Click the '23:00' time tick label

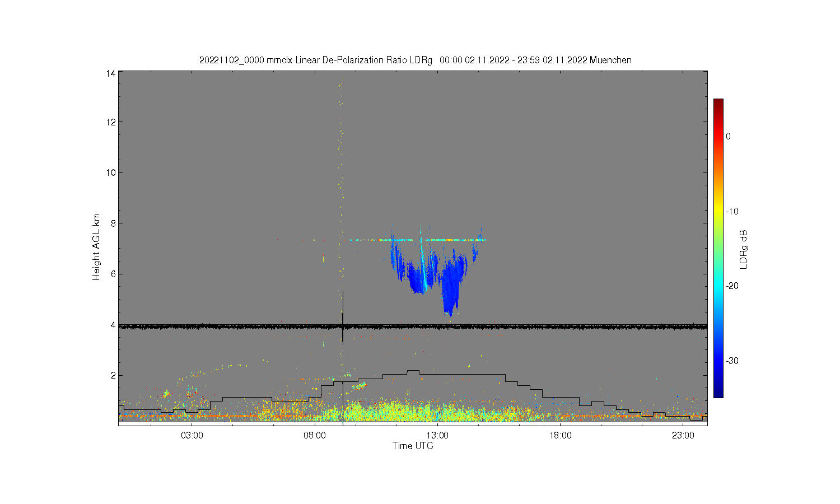[683, 435]
